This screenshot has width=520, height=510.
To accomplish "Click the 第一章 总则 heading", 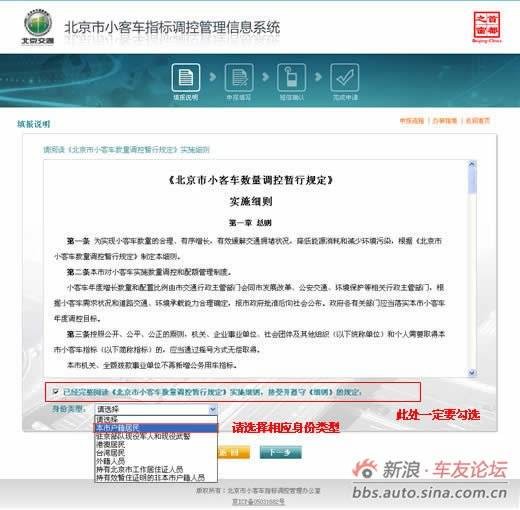I will 250,223.
